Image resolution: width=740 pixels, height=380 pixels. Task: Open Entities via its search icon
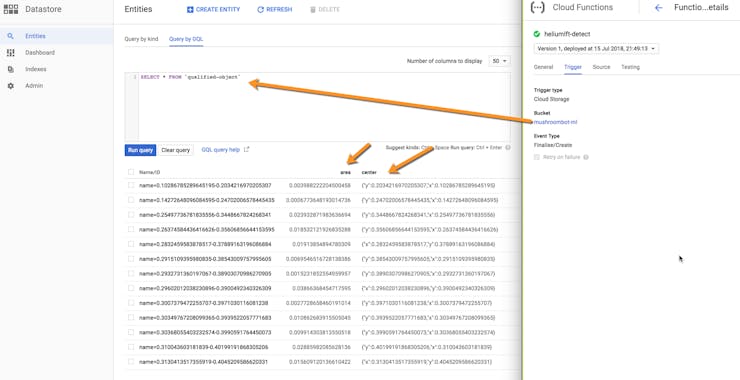pos(10,36)
